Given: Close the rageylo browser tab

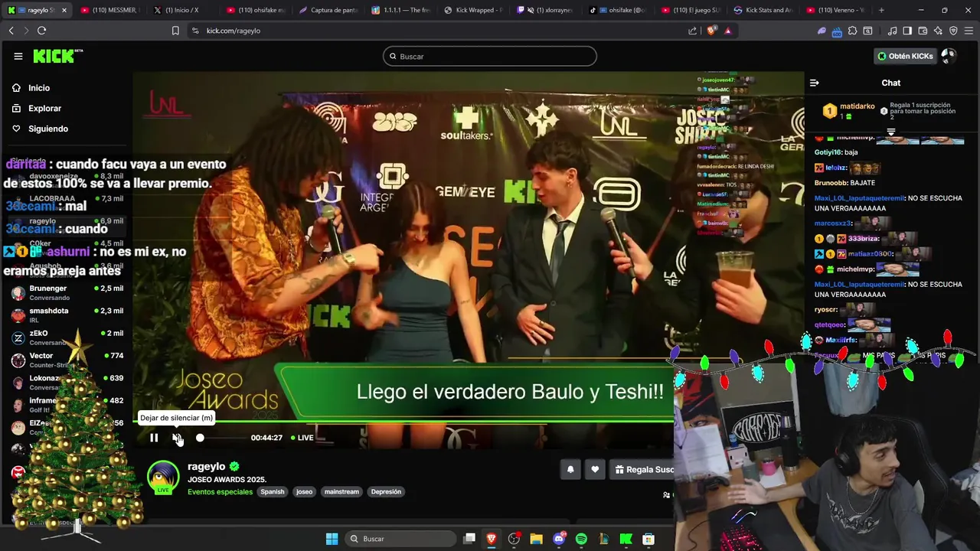Looking at the screenshot, I should 64,10.
